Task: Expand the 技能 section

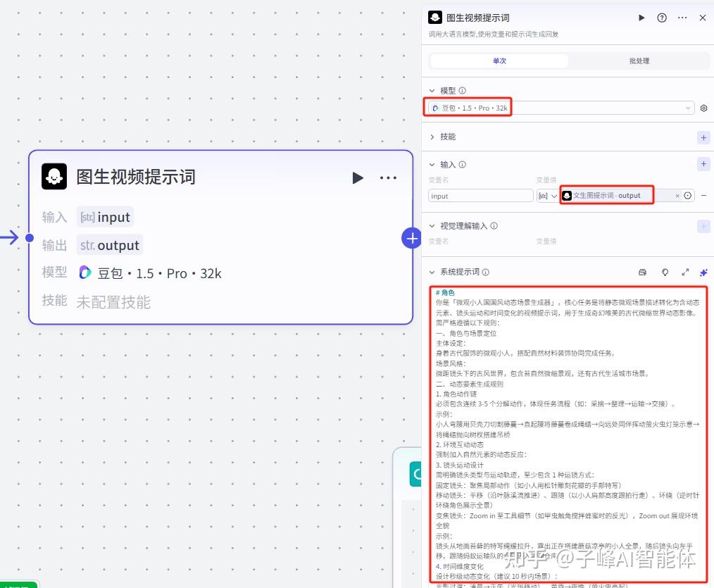Action: coord(432,137)
